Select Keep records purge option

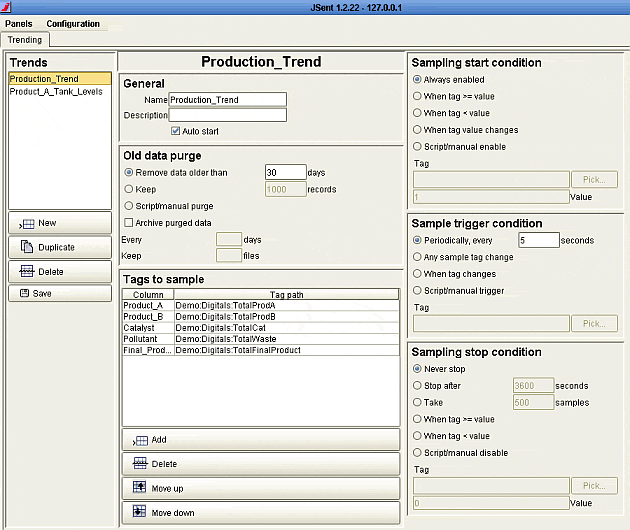(x=129, y=189)
